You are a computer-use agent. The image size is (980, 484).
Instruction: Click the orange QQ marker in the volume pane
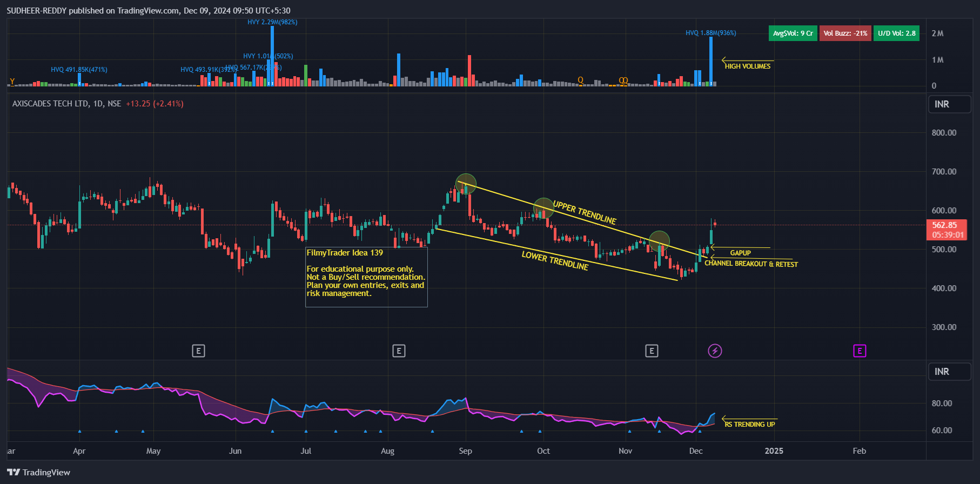pos(623,80)
